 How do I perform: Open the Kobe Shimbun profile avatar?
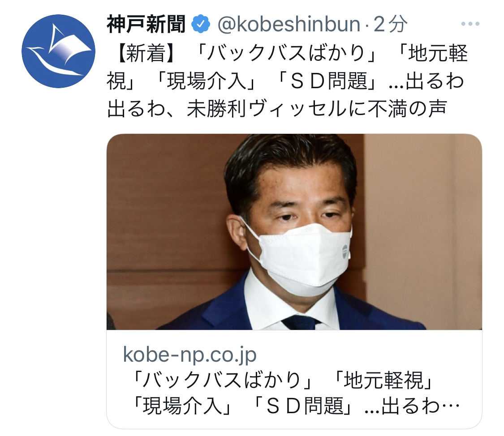tap(59, 51)
